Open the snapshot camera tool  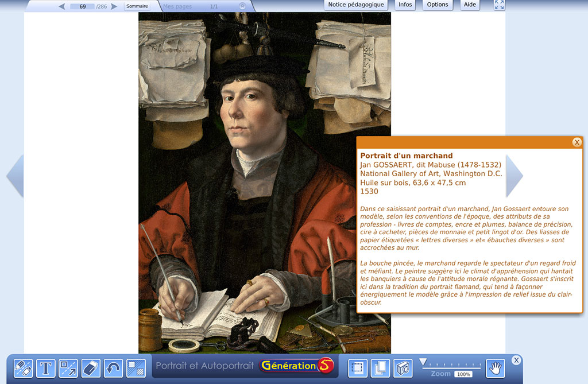pyautogui.click(x=404, y=369)
